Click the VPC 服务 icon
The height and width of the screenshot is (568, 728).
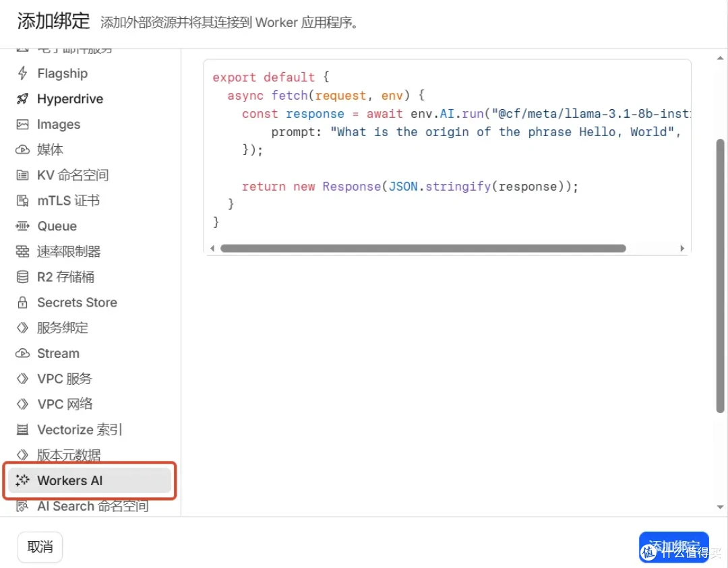(x=22, y=379)
